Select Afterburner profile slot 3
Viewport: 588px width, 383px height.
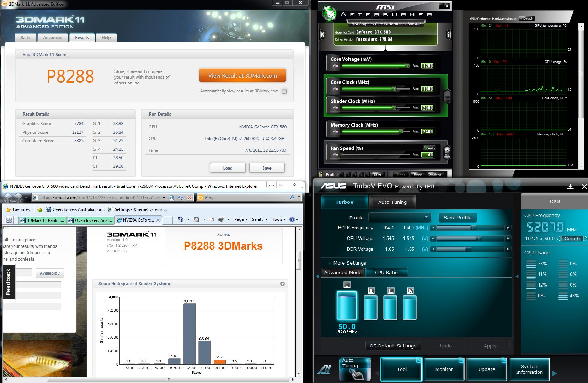point(355,175)
